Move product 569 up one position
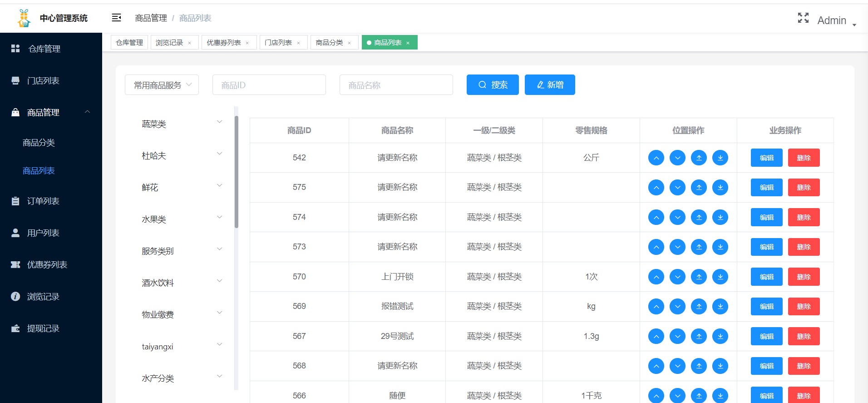Screen dimensions: 868x403 coord(656,306)
